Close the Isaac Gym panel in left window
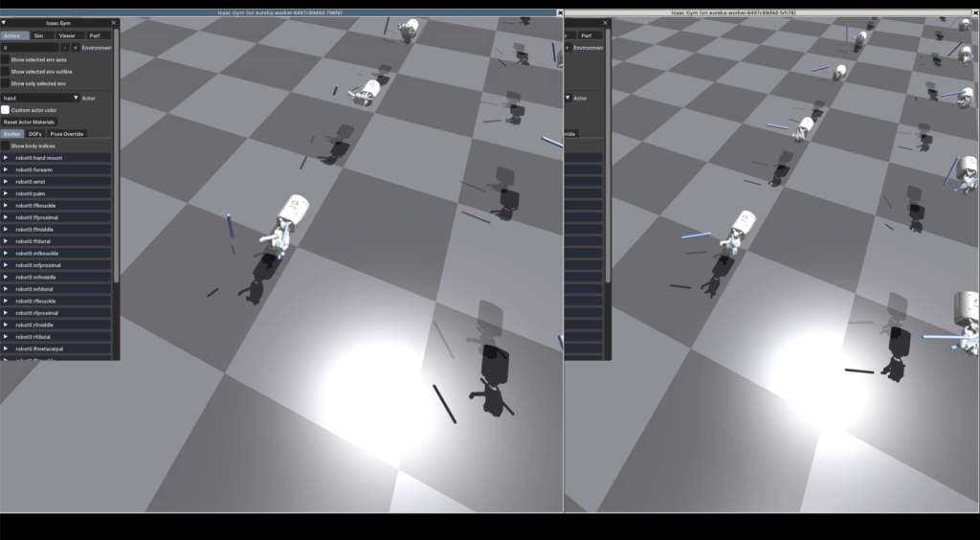Screen dimensions: 980x540 [x=113, y=23]
